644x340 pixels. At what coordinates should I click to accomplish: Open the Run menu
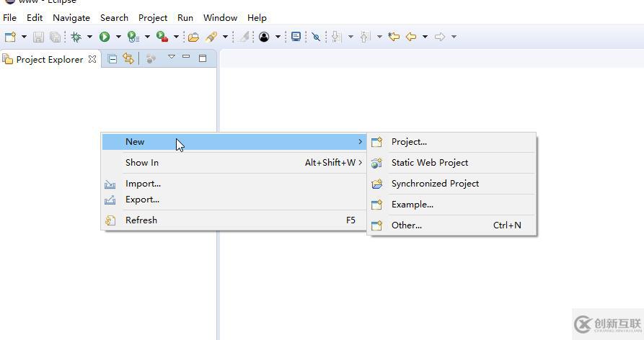click(185, 18)
